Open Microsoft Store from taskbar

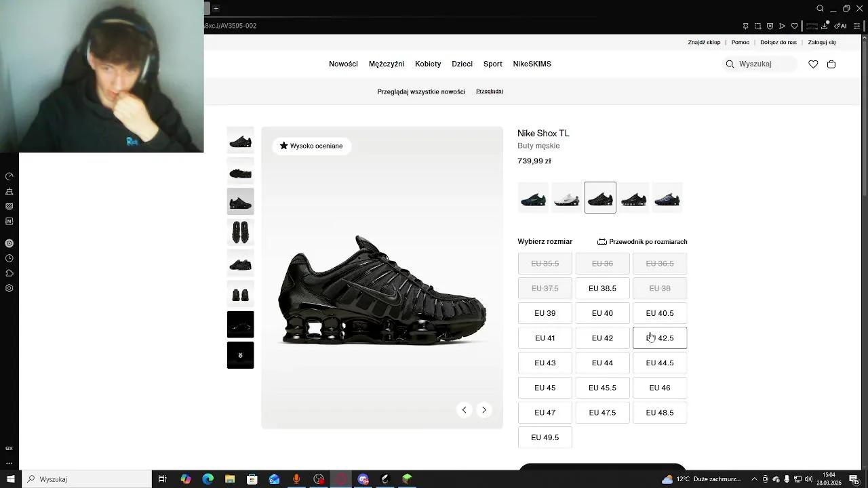(252, 479)
